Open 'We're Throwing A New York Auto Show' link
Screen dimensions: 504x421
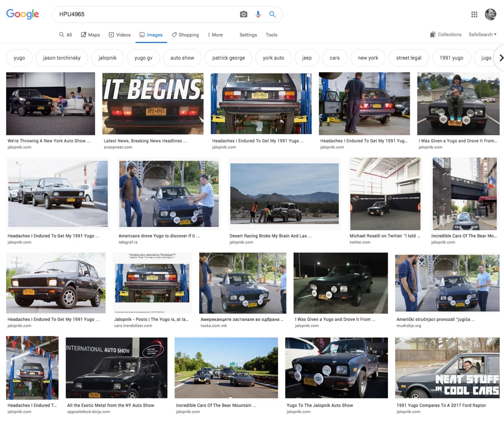pyautogui.click(x=49, y=141)
